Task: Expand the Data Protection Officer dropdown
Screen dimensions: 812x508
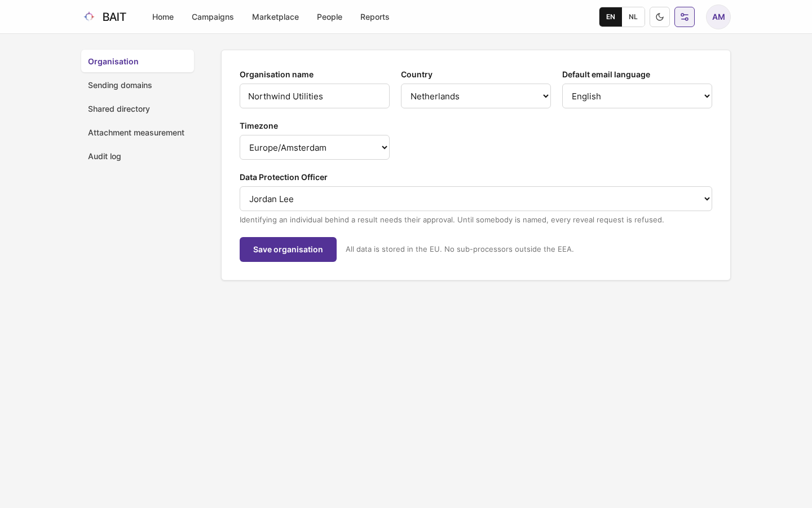Action: point(476,199)
